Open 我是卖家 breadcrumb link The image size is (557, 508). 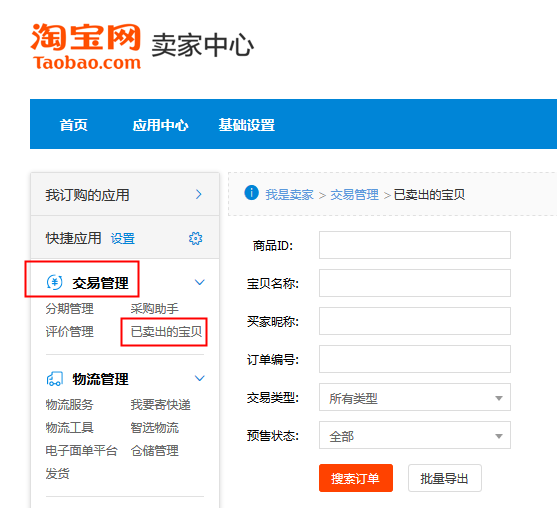click(x=289, y=195)
